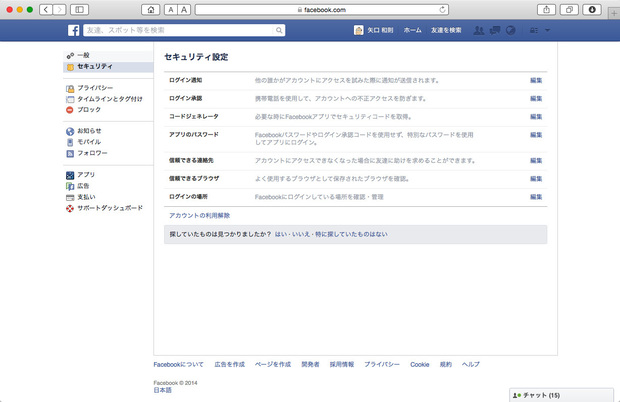The width and height of the screenshot is (620, 402).
Task: Click Safari's back button
Action: pyautogui.click(x=46, y=9)
